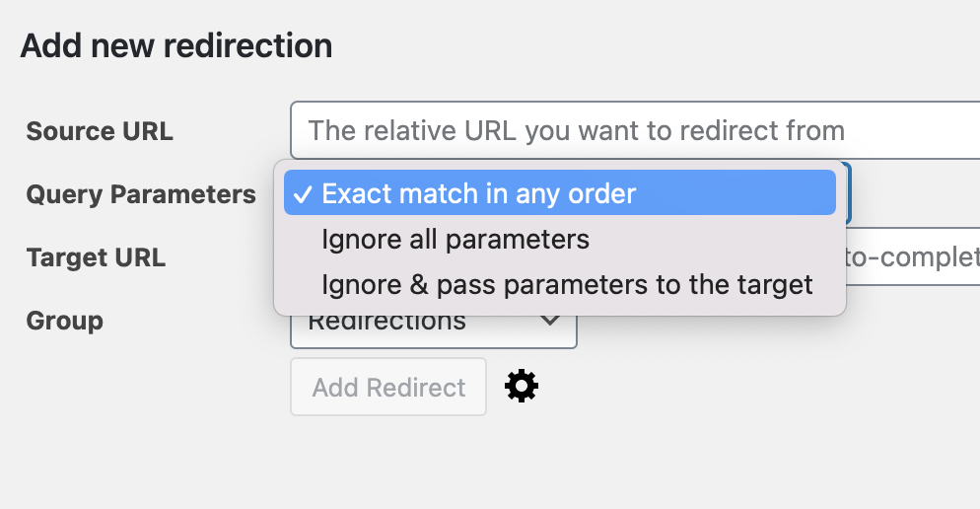Set query matching to ignore every parameter

point(455,240)
